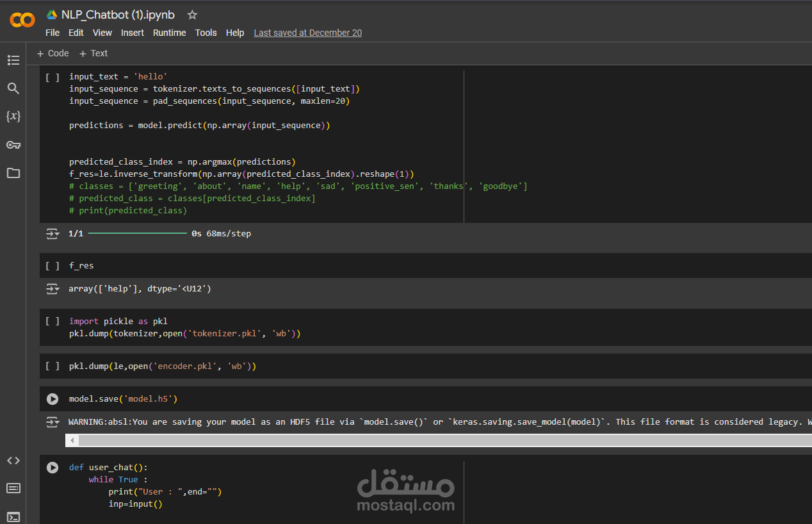Add a new Text cell
Screen dimensions: 812x524
point(93,54)
